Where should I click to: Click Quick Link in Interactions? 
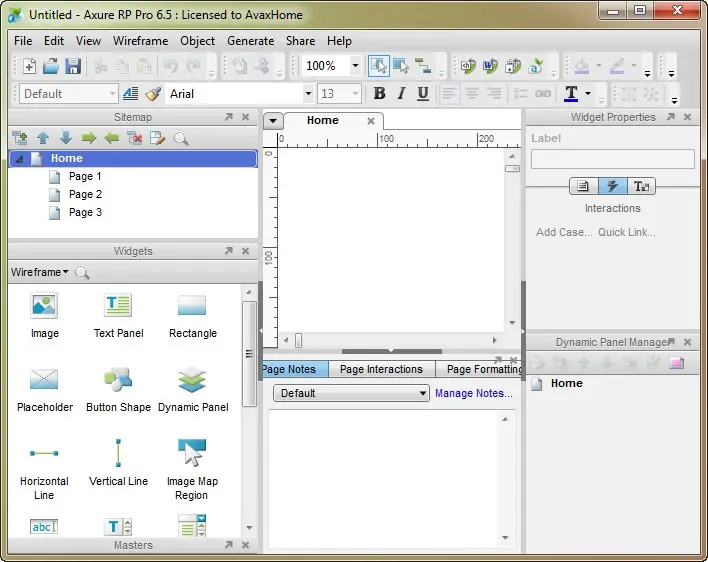click(627, 232)
